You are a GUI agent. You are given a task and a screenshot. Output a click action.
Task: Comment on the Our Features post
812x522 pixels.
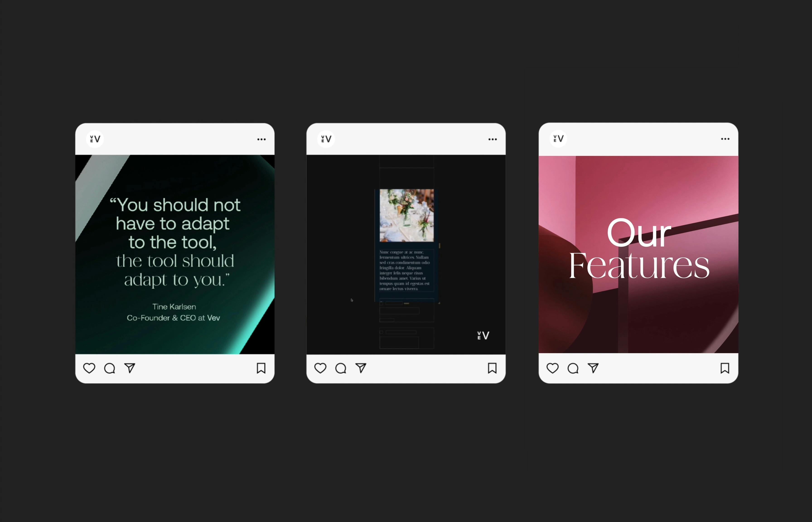coord(573,368)
